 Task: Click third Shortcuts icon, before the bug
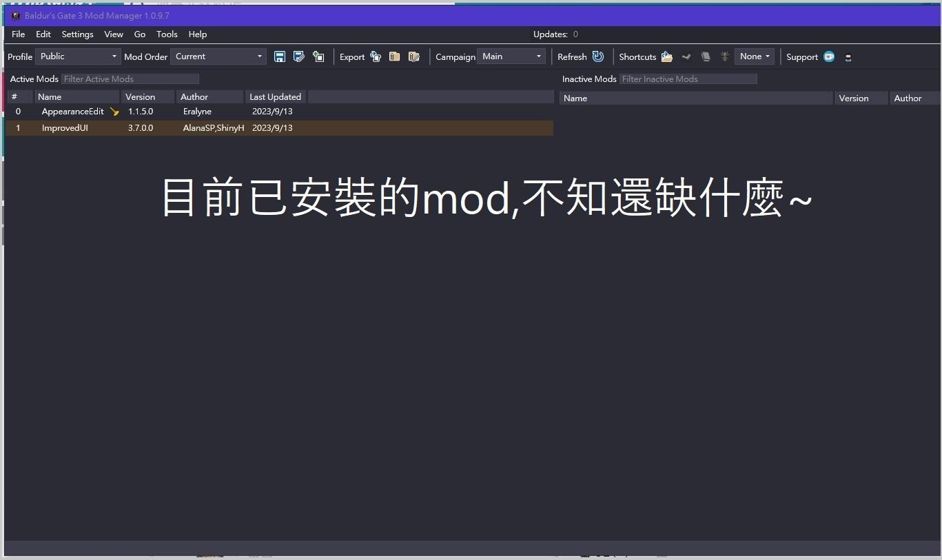[x=706, y=56]
